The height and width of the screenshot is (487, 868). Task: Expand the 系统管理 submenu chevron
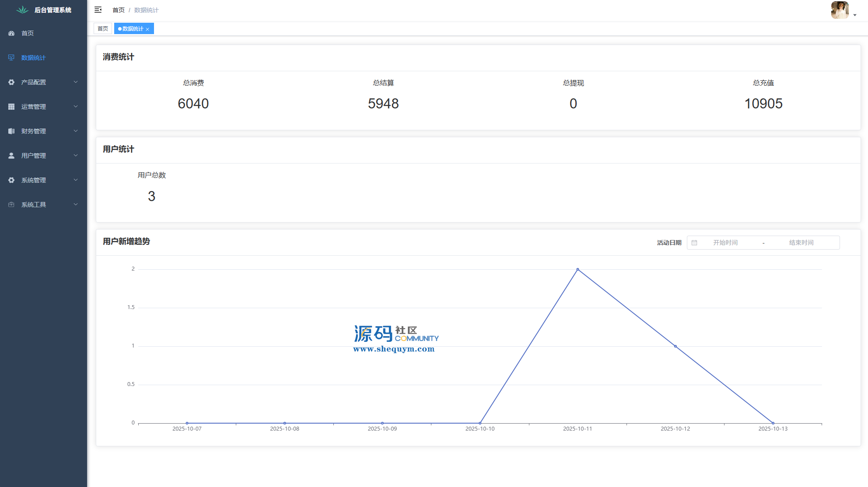[76, 180]
